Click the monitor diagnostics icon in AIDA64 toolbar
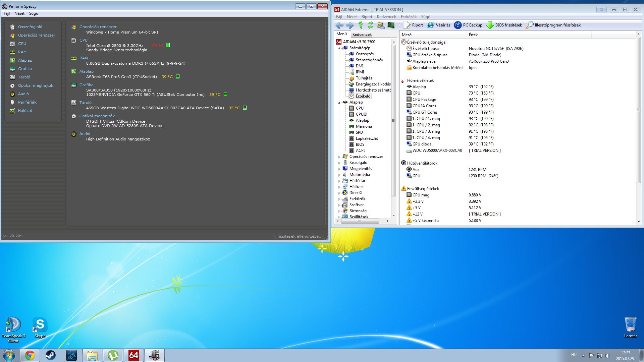The image size is (644, 362). click(391, 25)
